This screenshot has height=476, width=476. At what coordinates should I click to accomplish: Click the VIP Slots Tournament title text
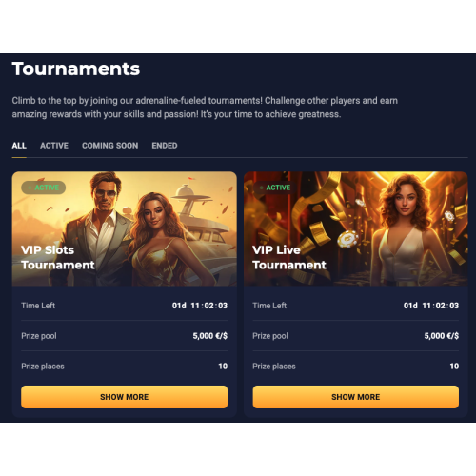(58, 257)
